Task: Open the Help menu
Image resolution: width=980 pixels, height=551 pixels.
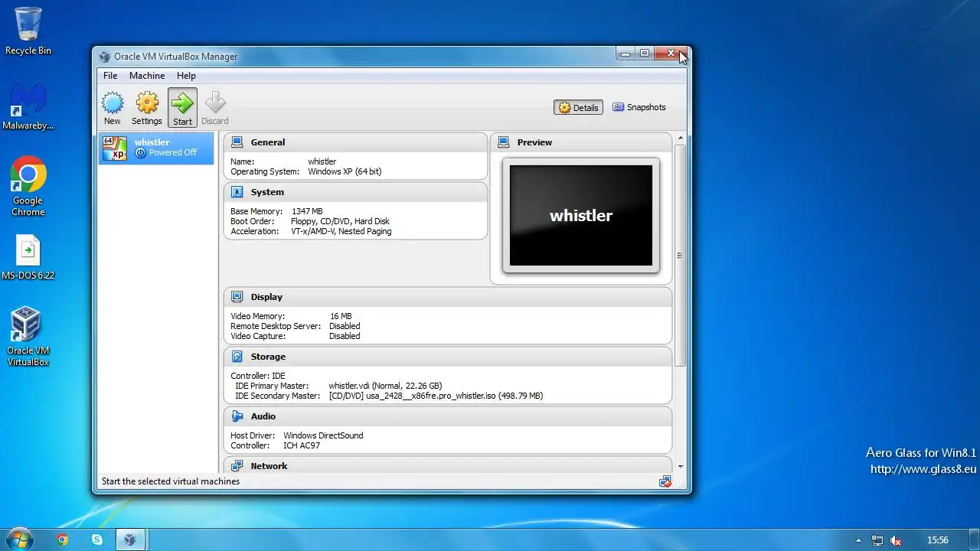Action: 186,76
